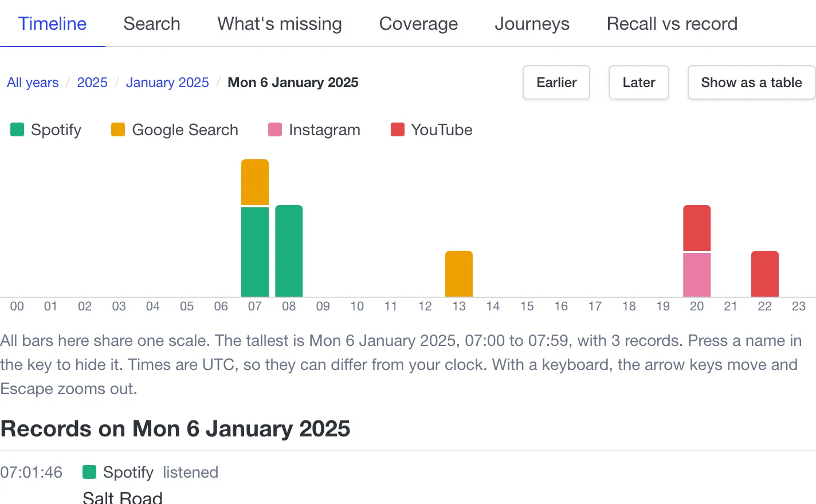The image size is (816, 504).
Task: Click the Mon 6 January 2025 breadcrumb text
Action: click(x=293, y=82)
